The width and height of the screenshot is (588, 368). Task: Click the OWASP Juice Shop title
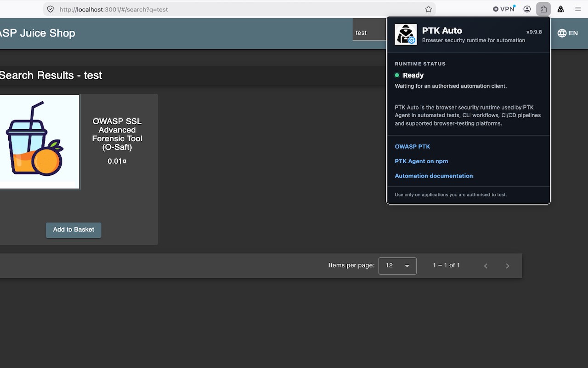click(37, 33)
